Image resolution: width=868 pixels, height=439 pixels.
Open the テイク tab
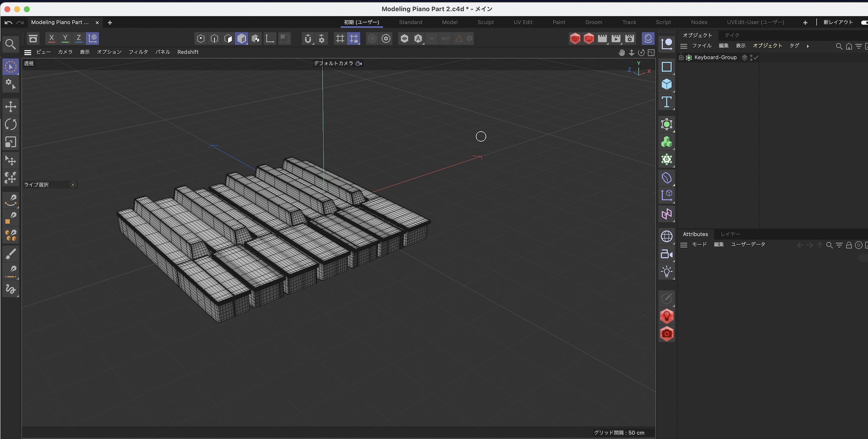click(732, 35)
